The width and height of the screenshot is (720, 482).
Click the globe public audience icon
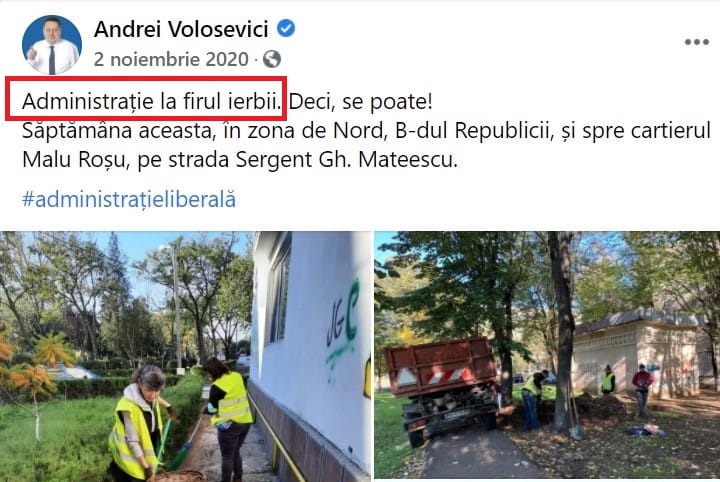pyautogui.click(x=272, y=59)
